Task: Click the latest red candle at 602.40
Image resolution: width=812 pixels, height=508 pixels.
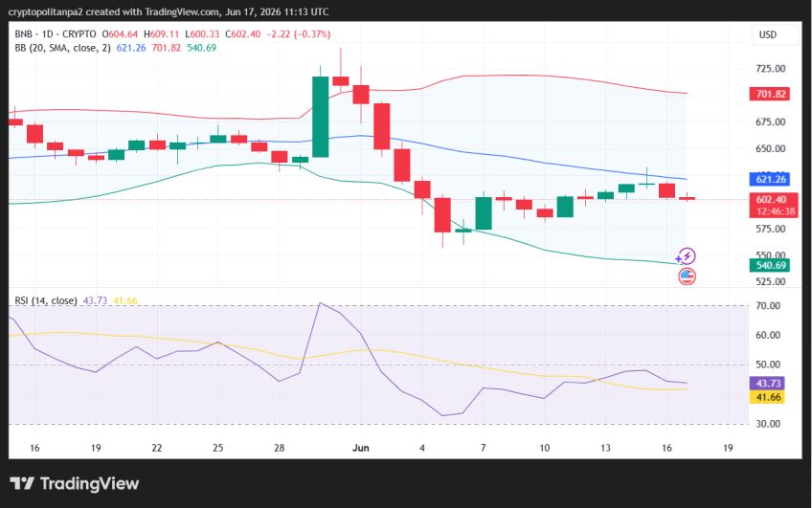Action: click(687, 198)
